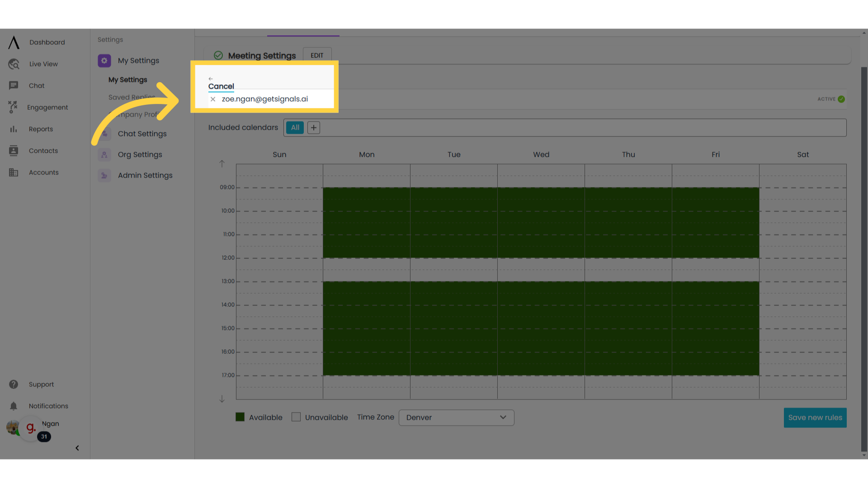
Task: Remove zoe.ngan@getsignals.ai email tag
Action: point(213,99)
